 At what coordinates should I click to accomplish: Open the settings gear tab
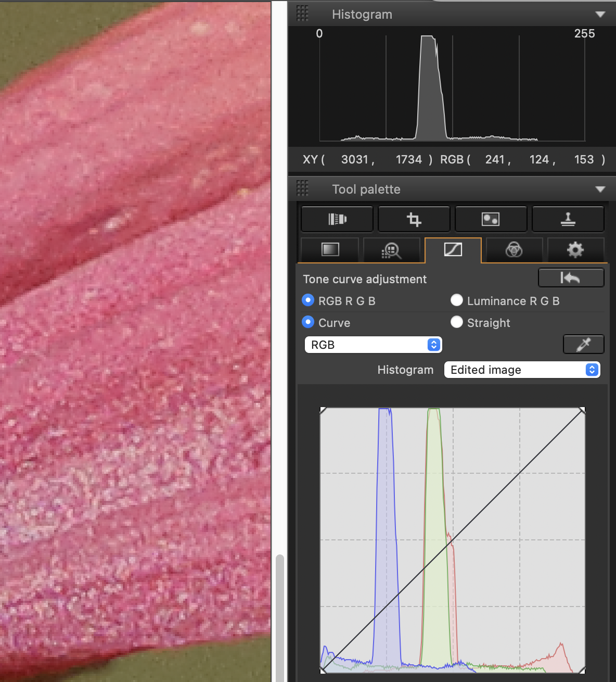click(575, 250)
